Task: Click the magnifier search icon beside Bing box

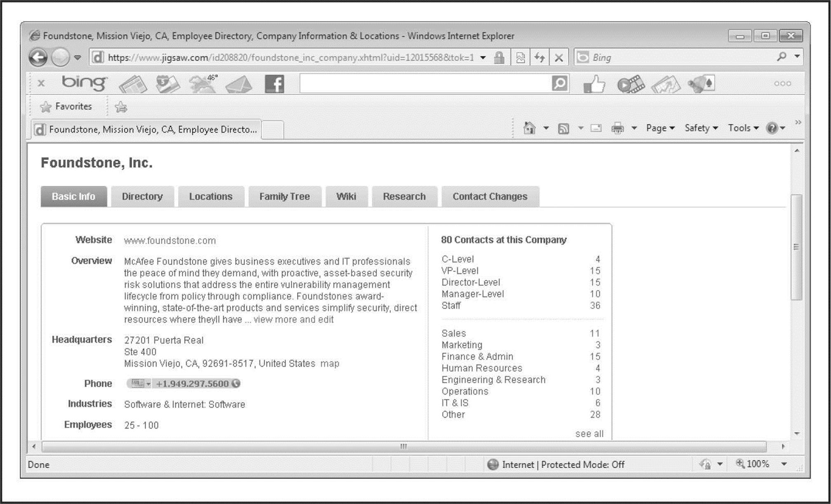Action: pyautogui.click(x=781, y=56)
